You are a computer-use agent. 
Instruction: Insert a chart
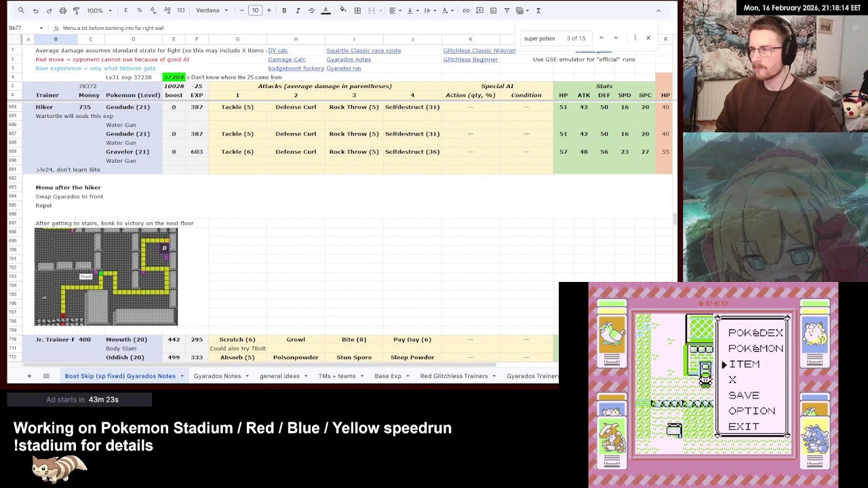click(493, 11)
